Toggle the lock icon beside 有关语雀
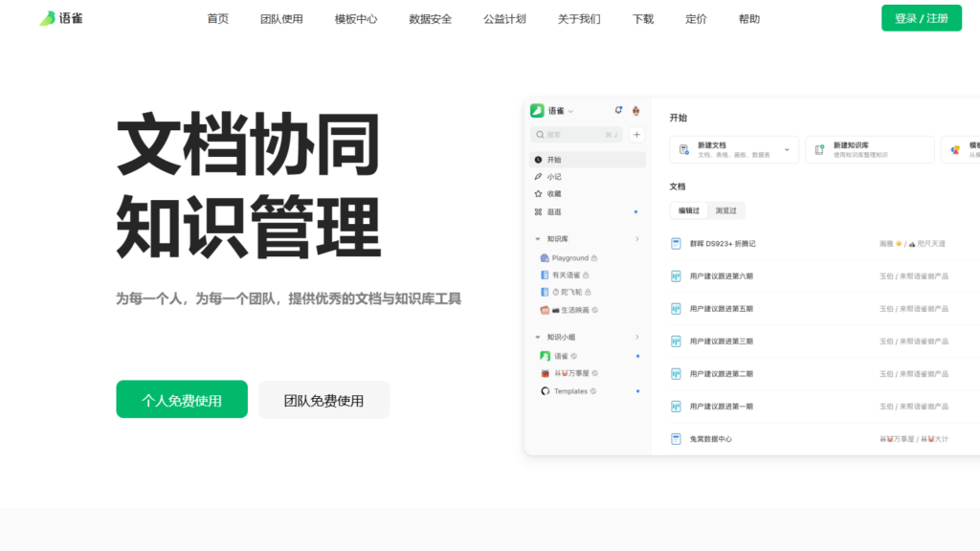980x551 pixels. point(587,276)
